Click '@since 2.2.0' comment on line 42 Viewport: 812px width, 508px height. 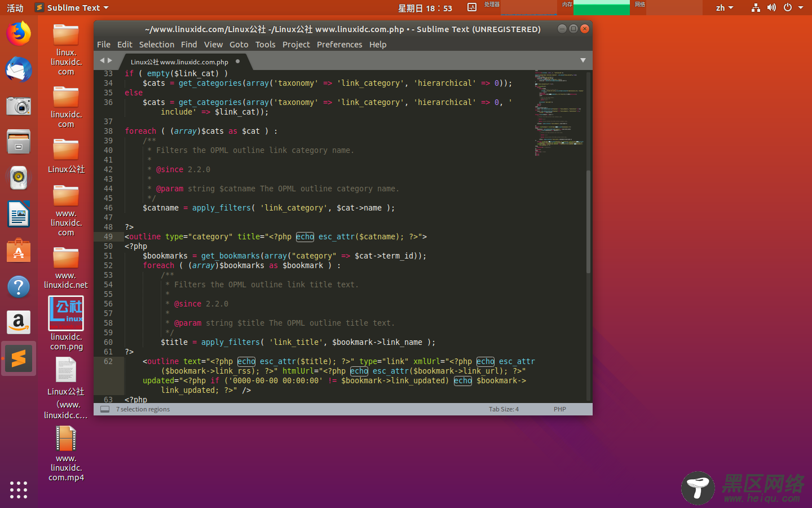183,169
